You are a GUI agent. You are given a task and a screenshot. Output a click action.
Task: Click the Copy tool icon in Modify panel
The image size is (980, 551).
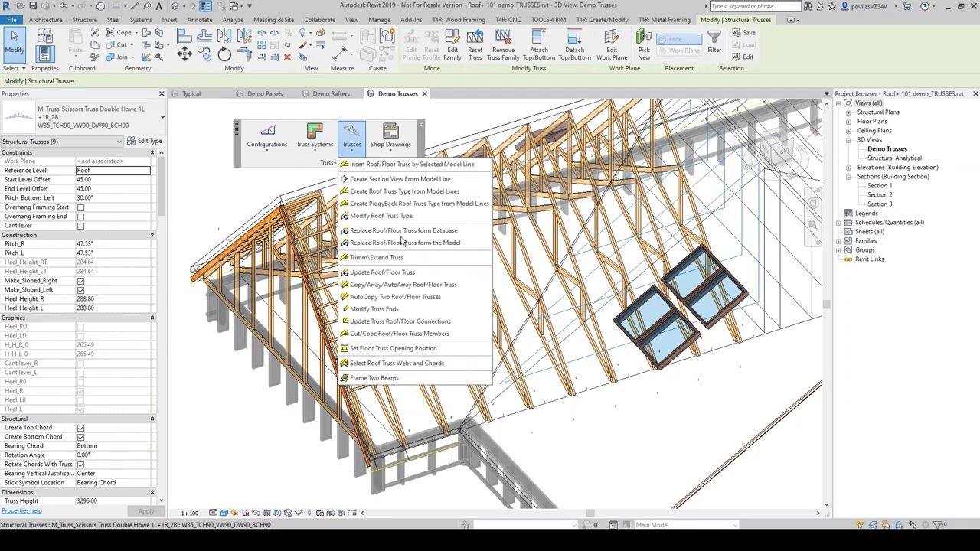pos(204,54)
